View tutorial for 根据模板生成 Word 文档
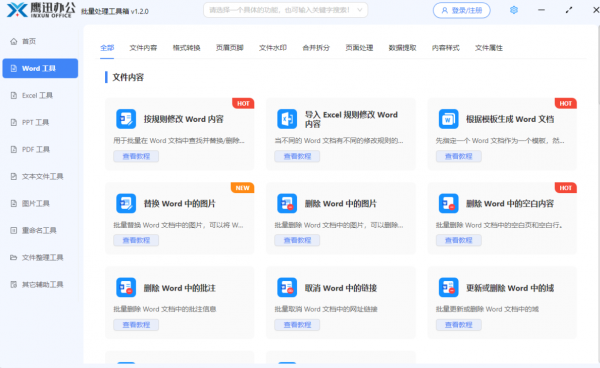Viewport: 600px width, 368px height. point(458,156)
